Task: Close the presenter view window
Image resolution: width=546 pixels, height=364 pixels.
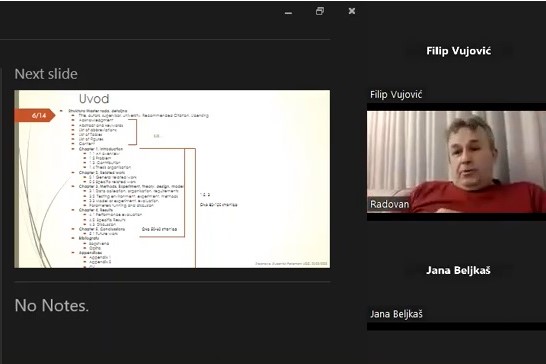Action: [352, 11]
